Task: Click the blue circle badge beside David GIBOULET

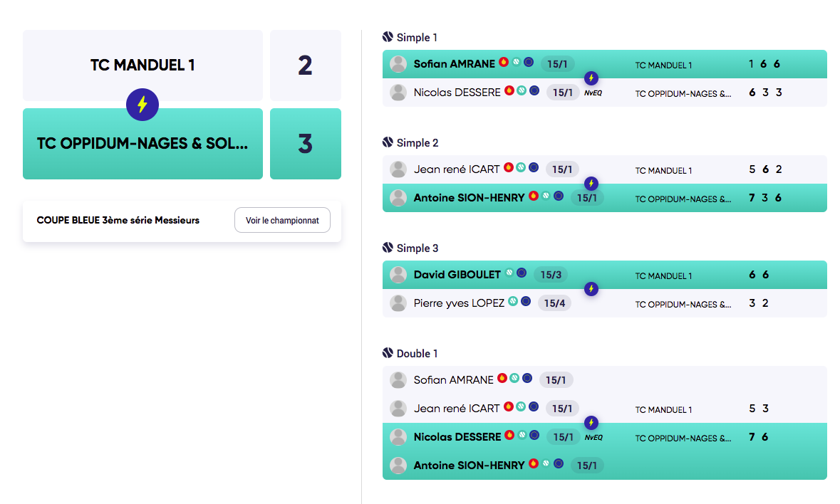Action: 522,273
